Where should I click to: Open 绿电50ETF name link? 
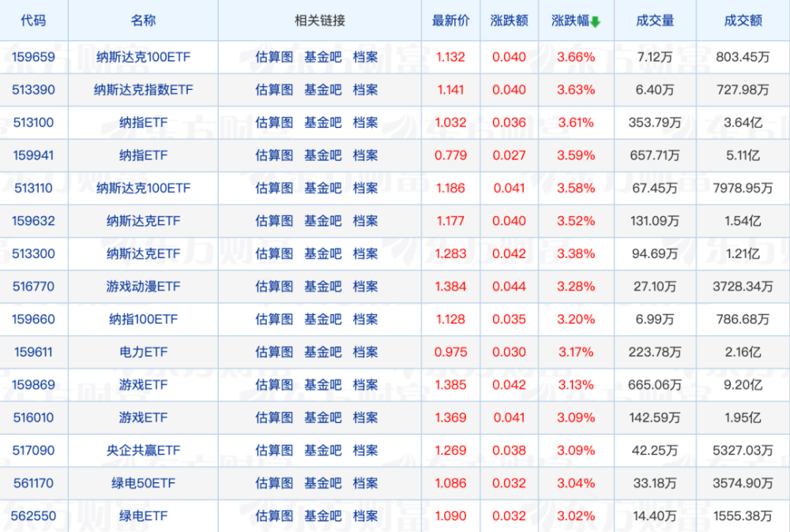point(143,483)
